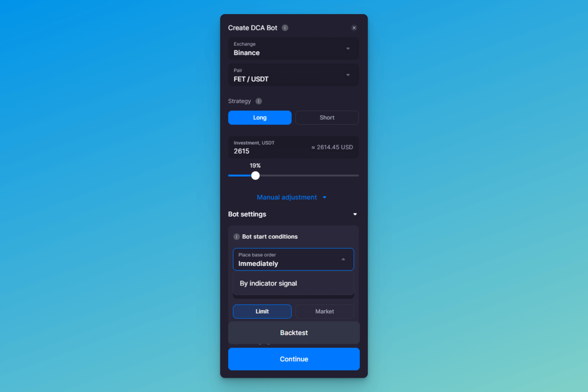The height and width of the screenshot is (392, 588).
Task: Click the Bot start conditions info icon
Action: (x=236, y=236)
